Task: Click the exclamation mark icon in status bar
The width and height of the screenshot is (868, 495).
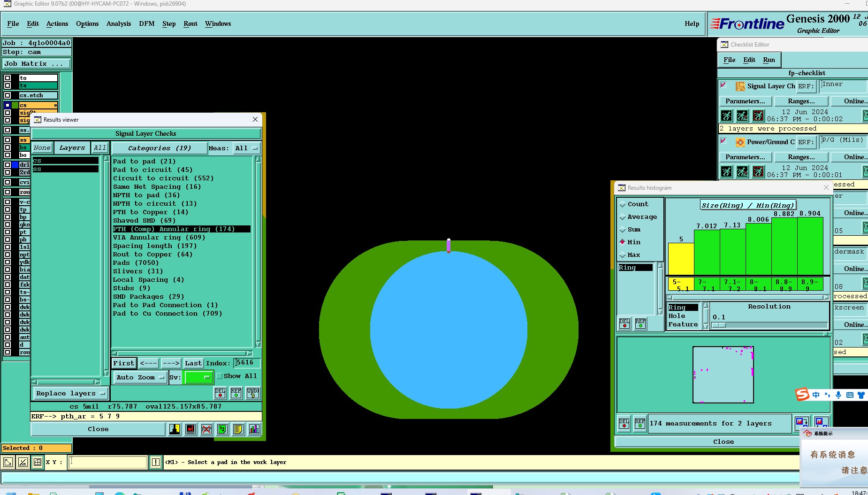Action: click(x=156, y=463)
